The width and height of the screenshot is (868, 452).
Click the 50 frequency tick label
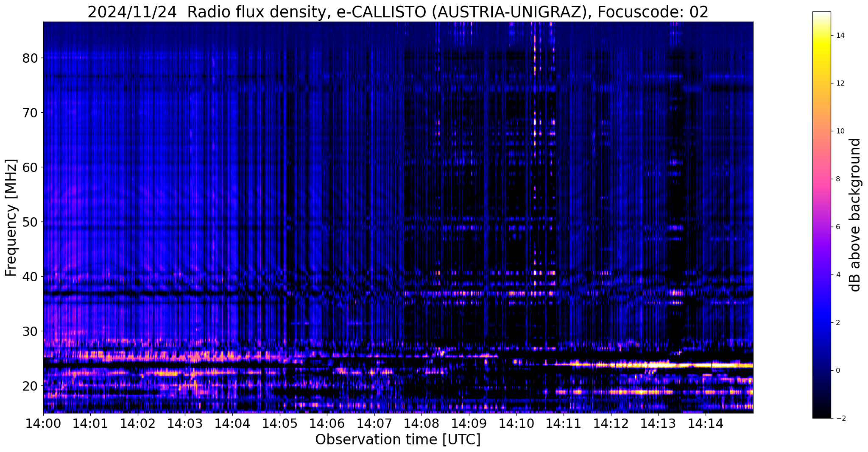coord(30,222)
